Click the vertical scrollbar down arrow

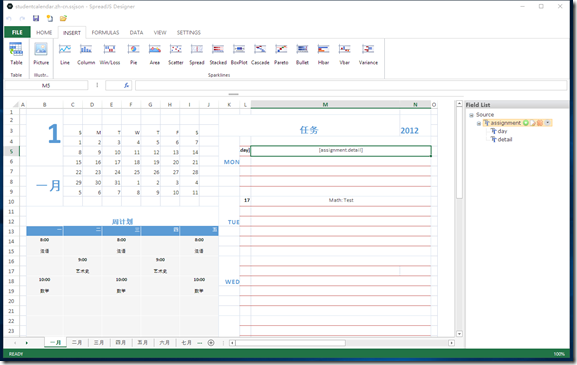[459, 334]
